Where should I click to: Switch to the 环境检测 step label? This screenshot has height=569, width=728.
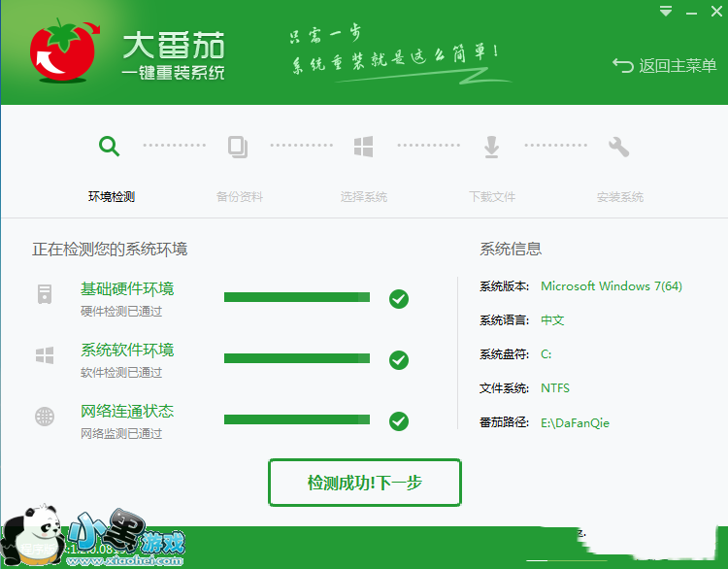point(112,197)
